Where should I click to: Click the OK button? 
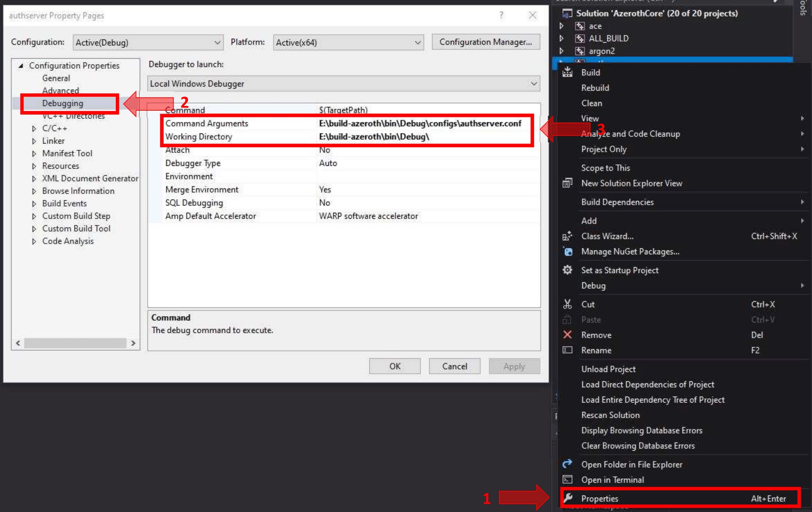pyautogui.click(x=395, y=366)
